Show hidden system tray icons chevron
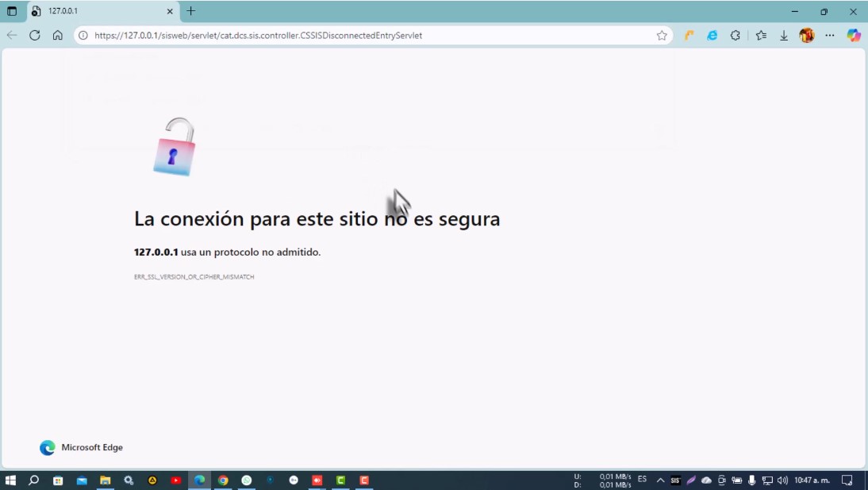868x490 pixels. (x=660, y=480)
